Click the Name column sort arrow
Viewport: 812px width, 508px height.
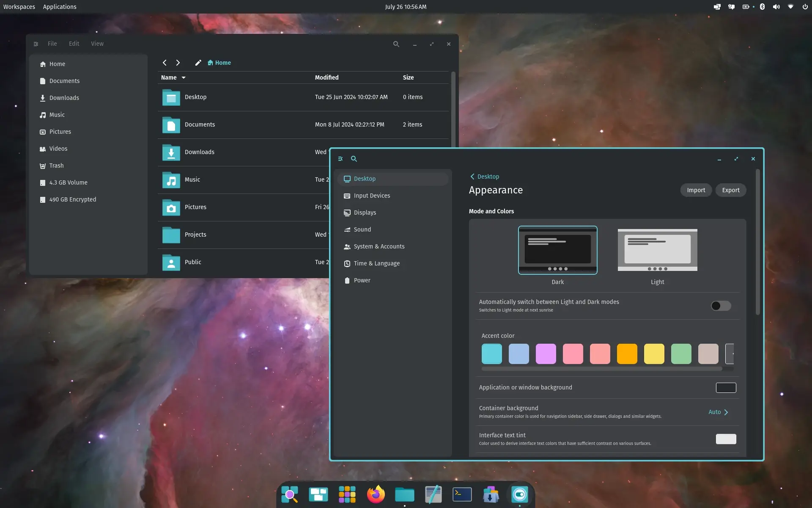coord(184,77)
